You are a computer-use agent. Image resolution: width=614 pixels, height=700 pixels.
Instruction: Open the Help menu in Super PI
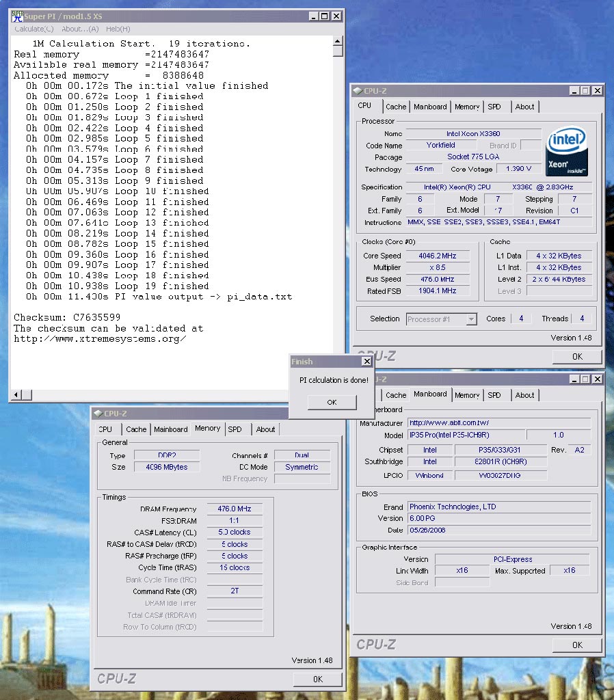point(118,29)
